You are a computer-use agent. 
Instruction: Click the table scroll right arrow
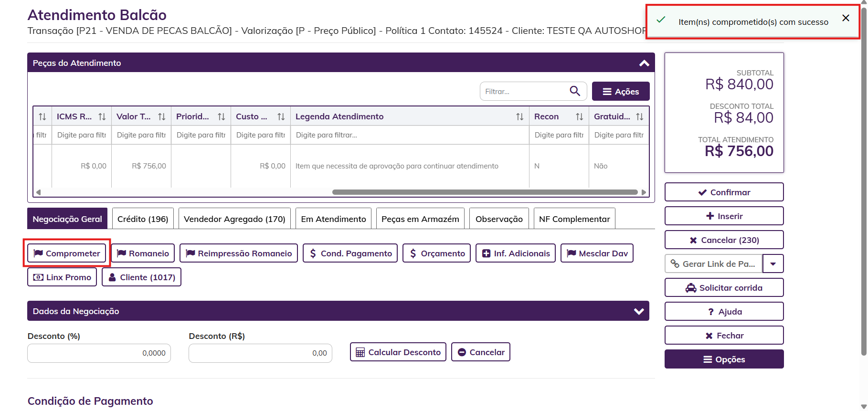pyautogui.click(x=644, y=192)
